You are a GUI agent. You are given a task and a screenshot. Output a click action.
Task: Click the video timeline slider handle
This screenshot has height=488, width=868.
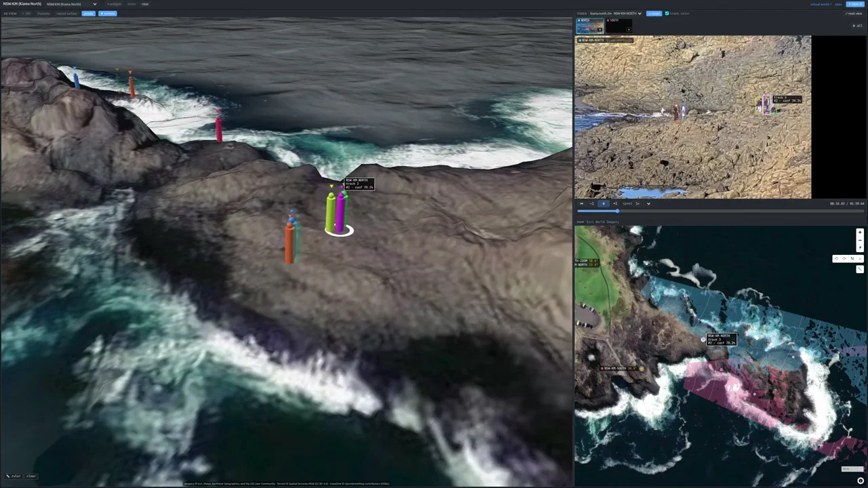point(617,211)
